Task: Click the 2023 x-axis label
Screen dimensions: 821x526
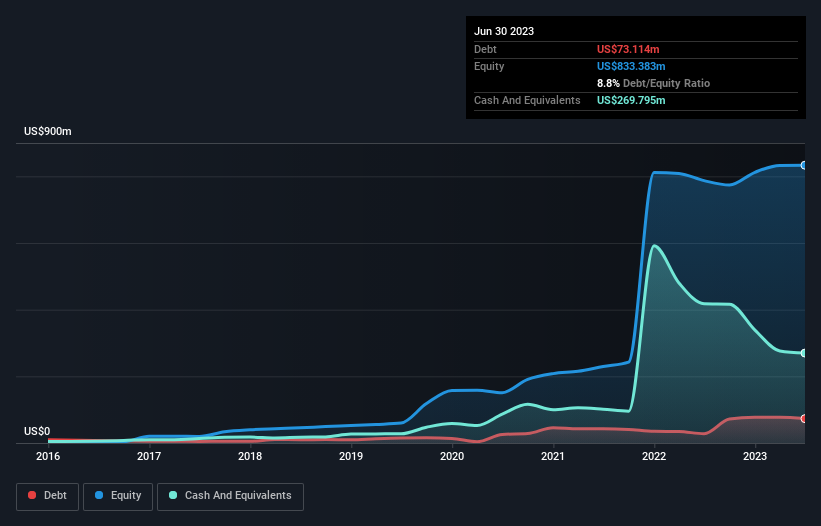Action: tap(755, 456)
